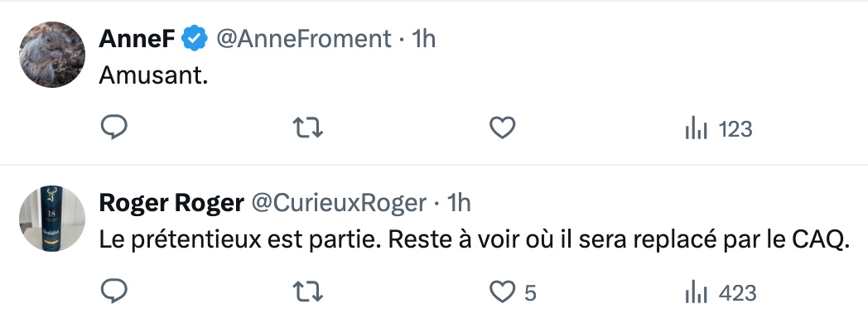Open Roger Roger's tweet via its 1h timestamp
This screenshot has width=868, height=323.
[458, 203]
